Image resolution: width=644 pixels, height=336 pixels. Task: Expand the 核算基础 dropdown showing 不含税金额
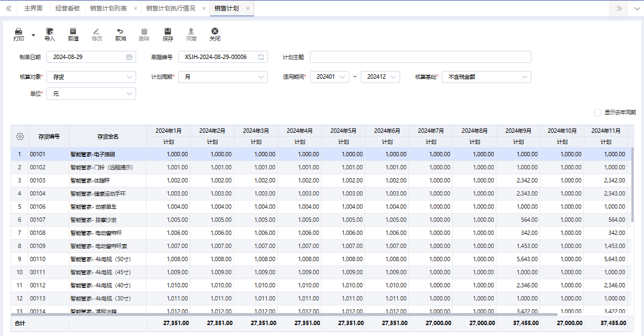(486, 77)
